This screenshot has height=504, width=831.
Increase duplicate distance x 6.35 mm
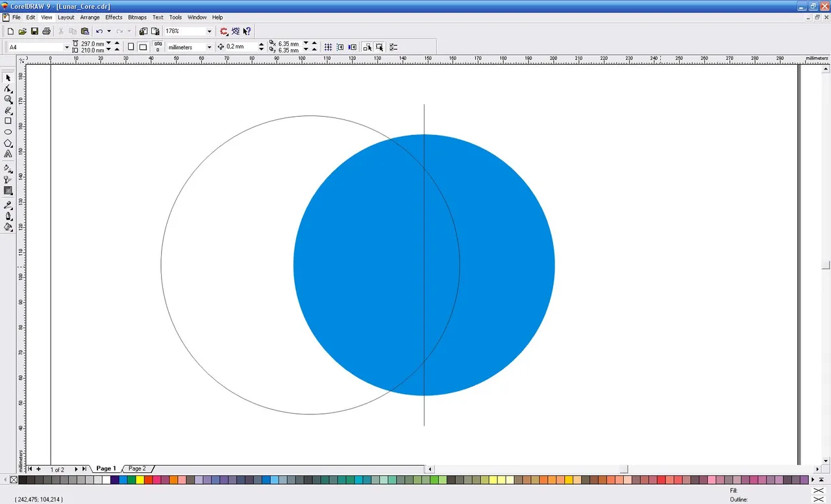point(314,43)
